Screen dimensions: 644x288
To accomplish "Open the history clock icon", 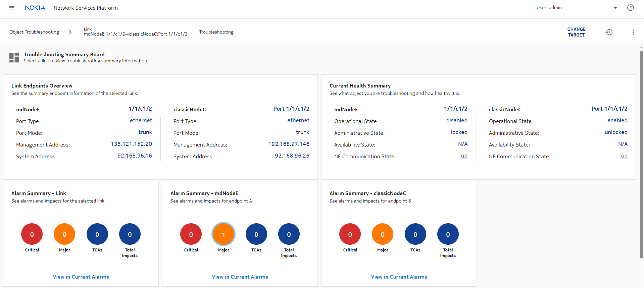I will click(x=609, y=32).
